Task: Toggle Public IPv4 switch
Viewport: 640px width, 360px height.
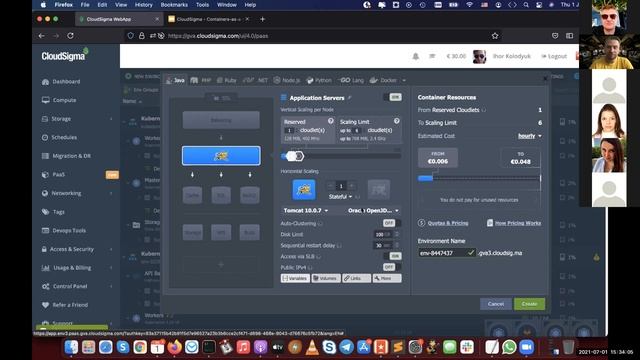Action: tap(392, 267)
